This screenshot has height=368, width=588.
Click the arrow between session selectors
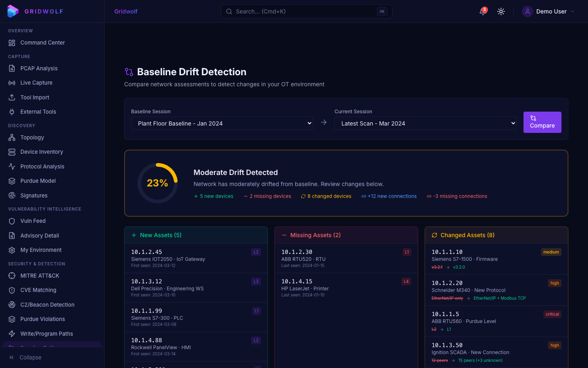pyautogui.click(x=324, y=122)
